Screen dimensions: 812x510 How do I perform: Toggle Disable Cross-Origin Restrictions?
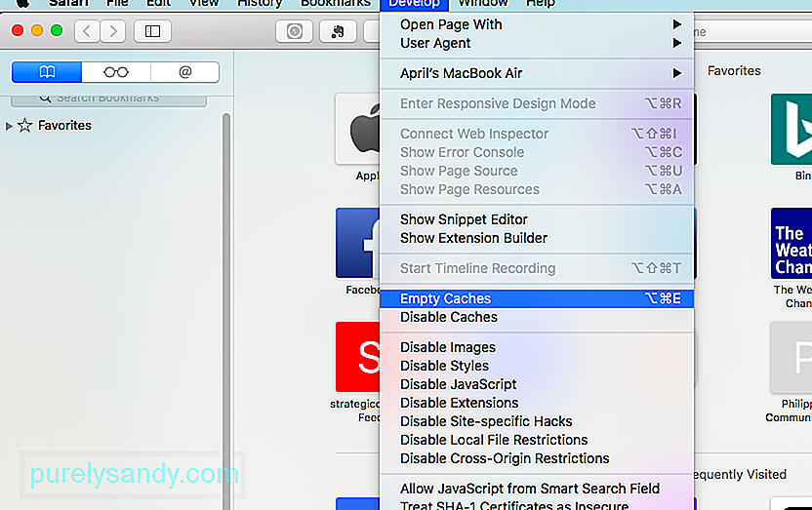pyautogui.click(x=537, y=458)
